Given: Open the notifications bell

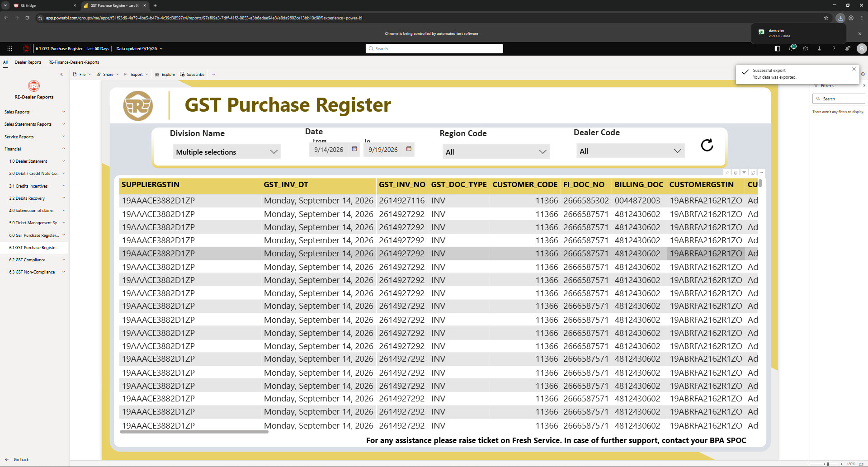Looking at the screenshot, I should 791,48.
